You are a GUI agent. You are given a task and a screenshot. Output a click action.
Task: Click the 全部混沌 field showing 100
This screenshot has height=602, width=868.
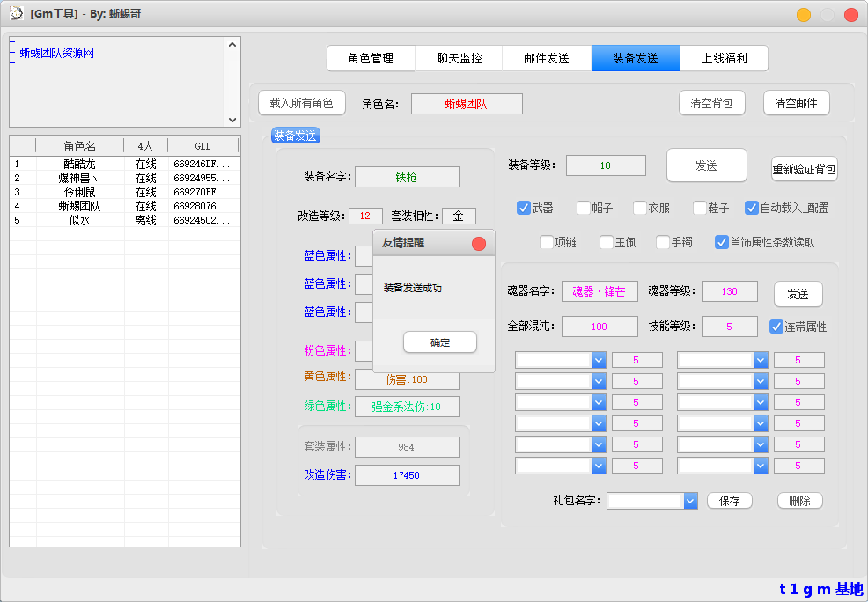point(600,327)
